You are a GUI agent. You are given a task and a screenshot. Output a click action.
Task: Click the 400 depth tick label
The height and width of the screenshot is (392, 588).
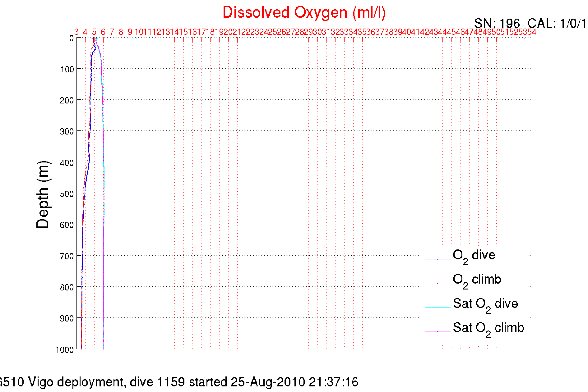pos(67,163)
